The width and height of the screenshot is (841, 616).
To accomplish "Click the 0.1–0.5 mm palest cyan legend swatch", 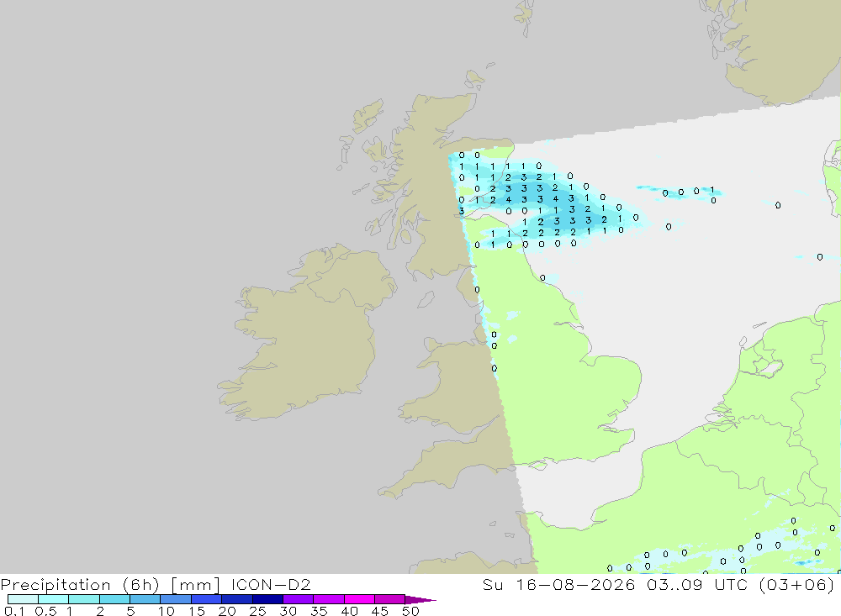I will (x=23, y=599).
